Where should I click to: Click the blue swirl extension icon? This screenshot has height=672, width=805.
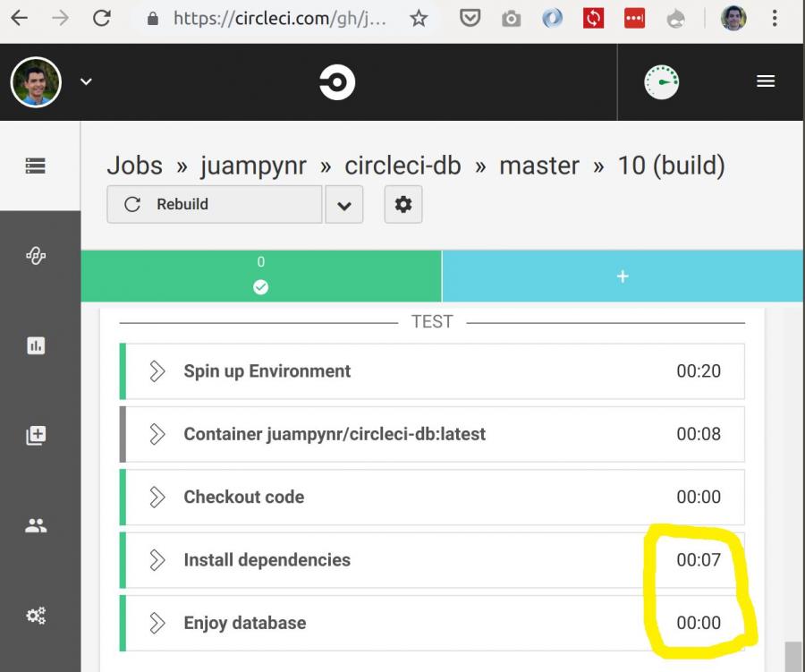point(552,19)
